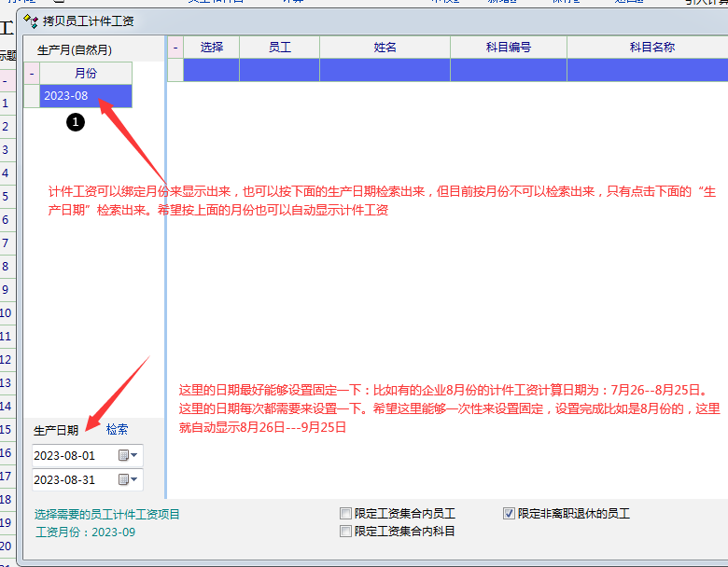Click the dialog title bar icon
This screenshot has width=728, height=567.
32,20
